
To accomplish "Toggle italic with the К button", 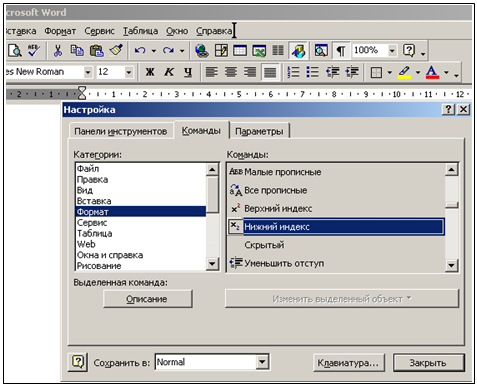I will pyautogui.click(x=169, y=72).
